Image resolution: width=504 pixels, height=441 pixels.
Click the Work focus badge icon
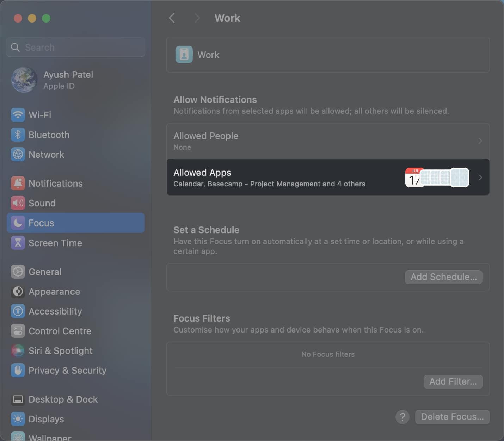coord(184,55)
